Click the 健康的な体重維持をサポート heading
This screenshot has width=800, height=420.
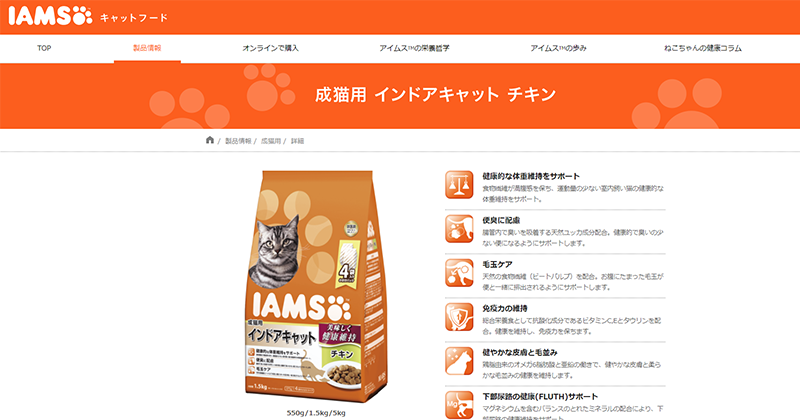pyautogui.click(x=531, y=176)
